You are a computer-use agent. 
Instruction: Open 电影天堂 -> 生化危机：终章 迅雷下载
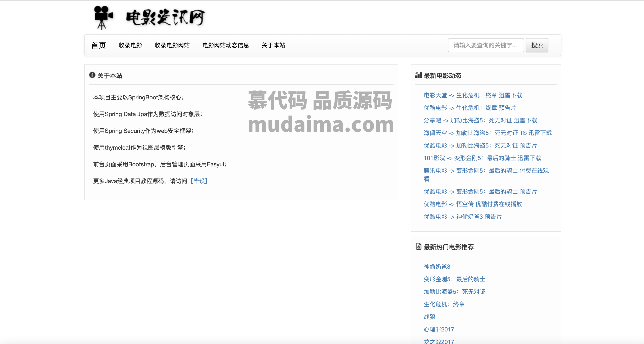473,95
